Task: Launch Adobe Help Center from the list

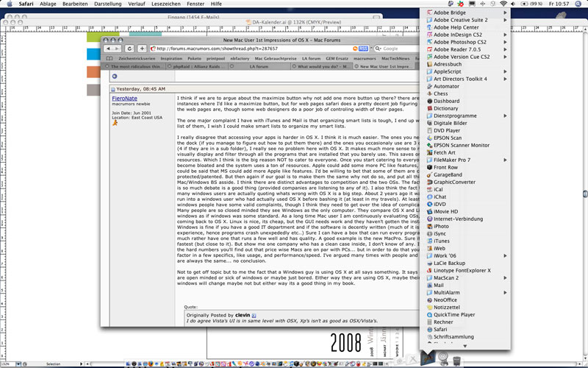Action: 465,27
